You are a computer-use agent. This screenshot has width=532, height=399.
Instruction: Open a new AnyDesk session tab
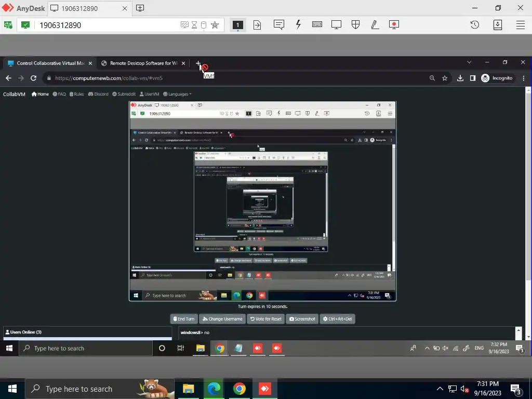click(x=140, y=8)
